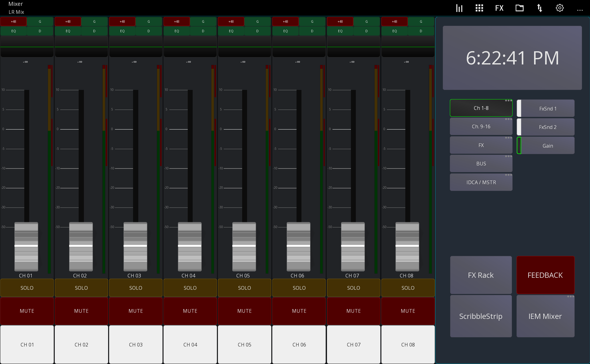Mute channel CH 05
This screenshot has height=364, width=590.
[x=244, y=311]
